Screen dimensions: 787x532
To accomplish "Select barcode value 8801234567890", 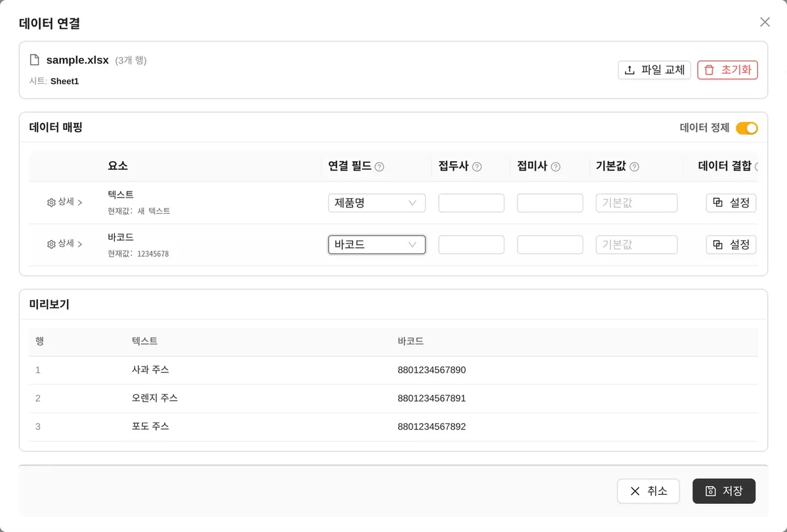I will (432, 370).
